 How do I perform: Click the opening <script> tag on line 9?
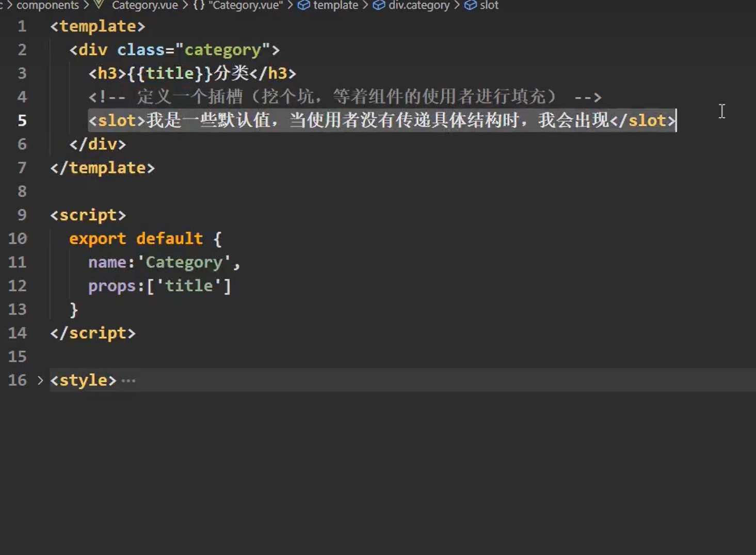88,215
